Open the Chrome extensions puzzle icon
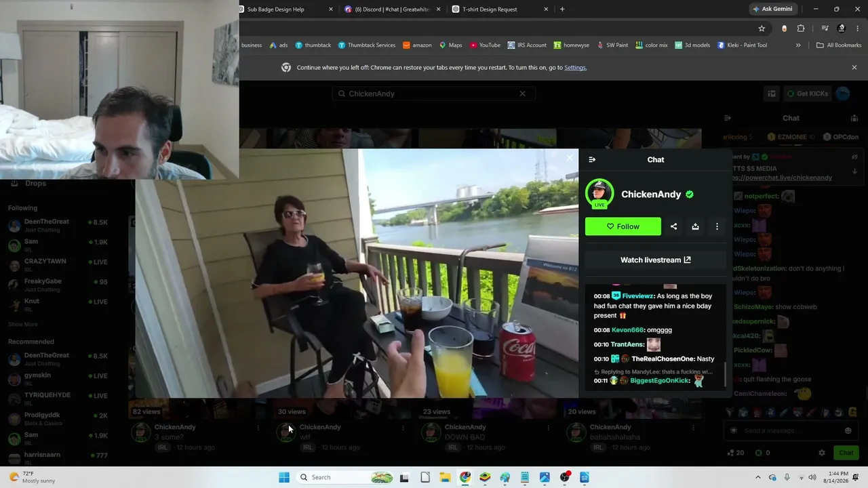 tap(801, 28)
